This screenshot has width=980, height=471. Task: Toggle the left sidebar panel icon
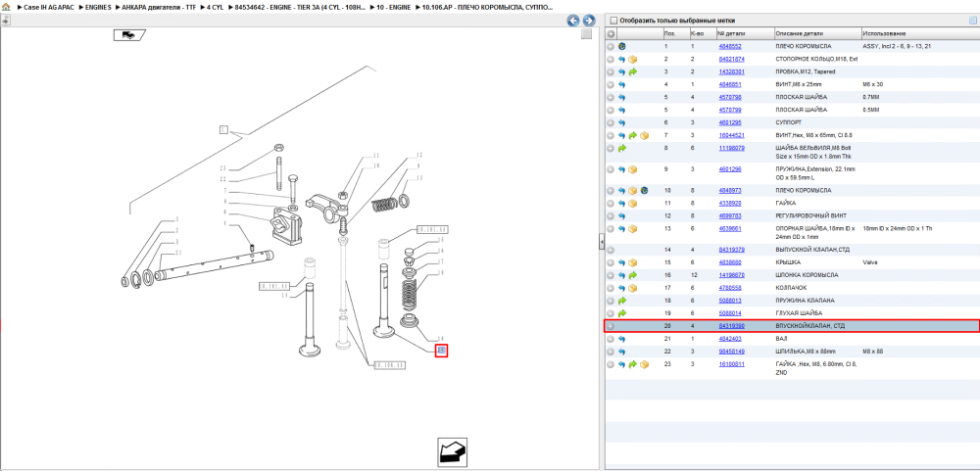[6, 20]
